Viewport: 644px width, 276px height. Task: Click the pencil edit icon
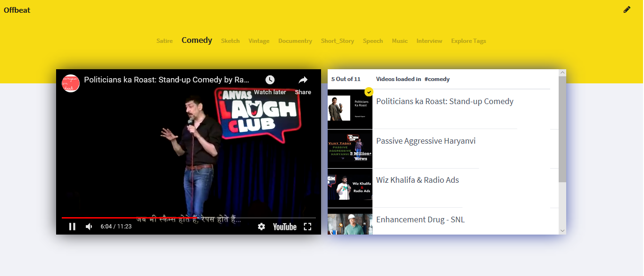click(x=627, y=9)
